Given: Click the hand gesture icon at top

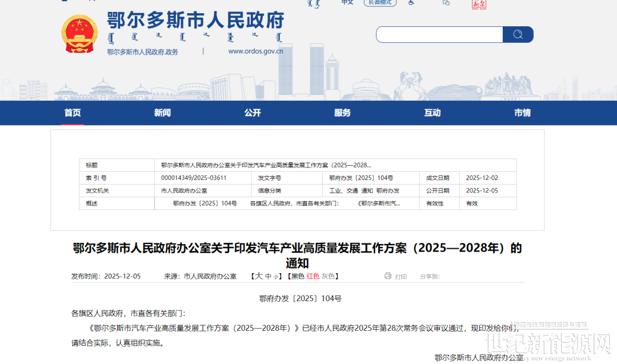Looking at the screenshot, I should tap(446, 2).
